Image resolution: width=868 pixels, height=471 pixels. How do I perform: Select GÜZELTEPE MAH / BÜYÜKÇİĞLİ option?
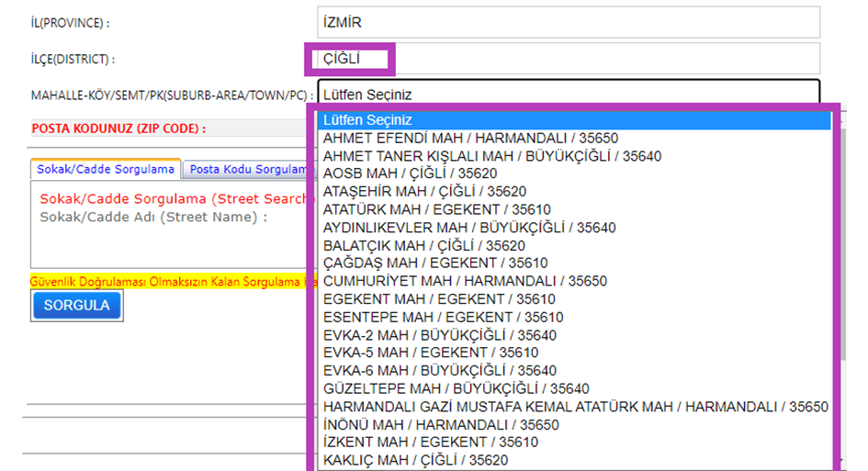point(456,388)
